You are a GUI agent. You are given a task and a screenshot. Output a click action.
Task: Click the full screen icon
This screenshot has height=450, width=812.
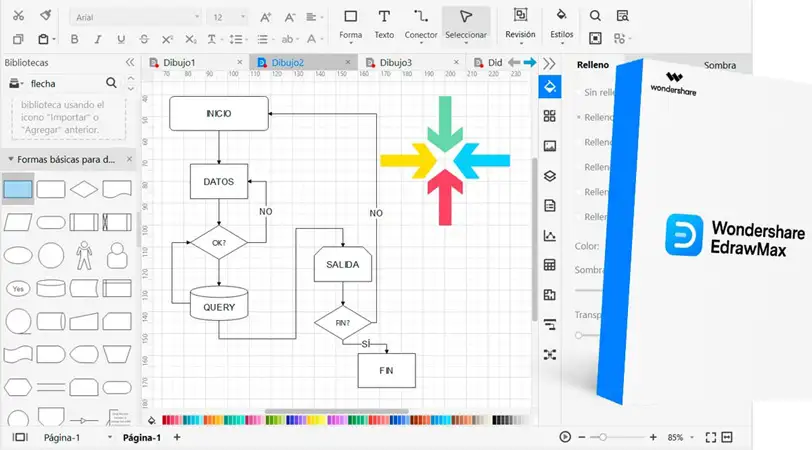click(710, 438)
